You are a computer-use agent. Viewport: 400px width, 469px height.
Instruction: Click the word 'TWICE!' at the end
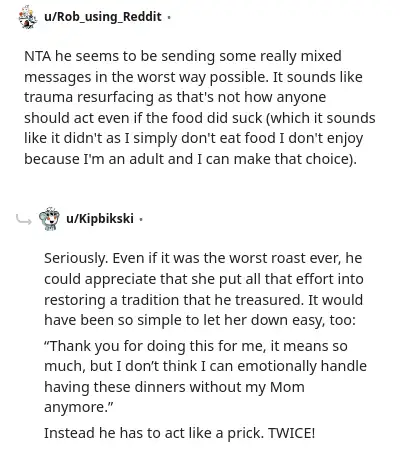[291, 433]
